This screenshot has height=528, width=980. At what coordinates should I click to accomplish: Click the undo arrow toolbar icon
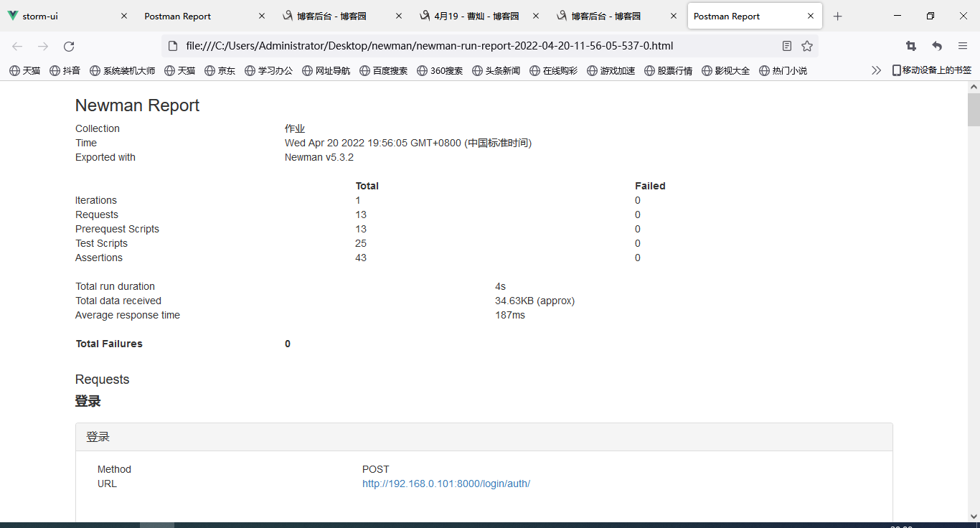point(937,46)
